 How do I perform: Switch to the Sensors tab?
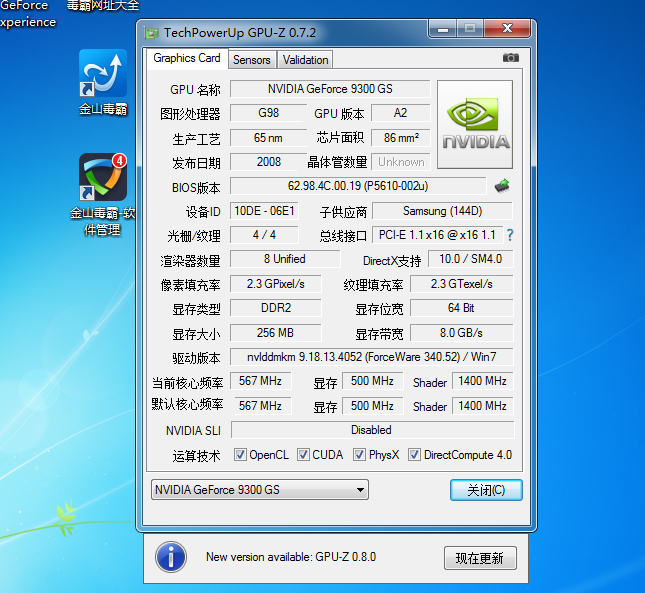point(252,60)
